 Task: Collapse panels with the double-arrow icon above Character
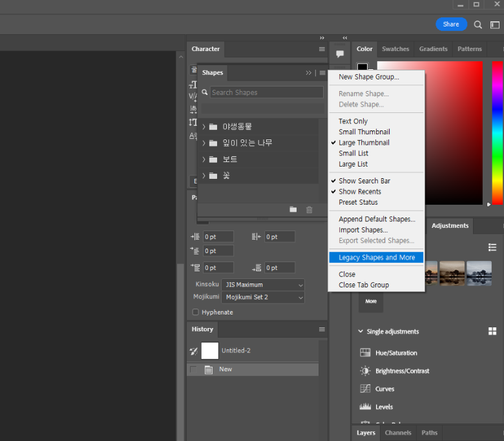click(x=322, y=38)
